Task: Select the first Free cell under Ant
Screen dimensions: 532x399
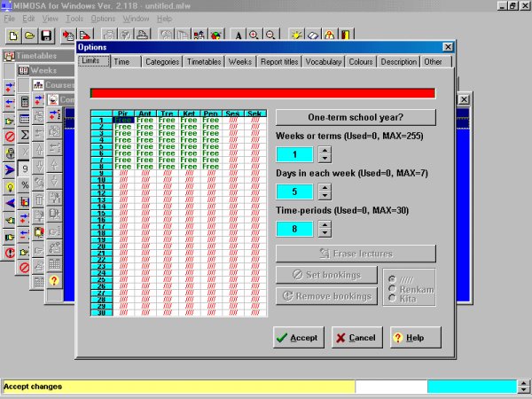Action: [145, 121]
